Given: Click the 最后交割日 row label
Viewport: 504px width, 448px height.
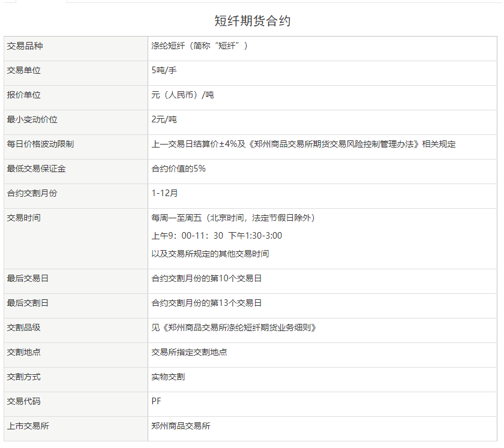Looking at the screenshot, I should 29,303.
